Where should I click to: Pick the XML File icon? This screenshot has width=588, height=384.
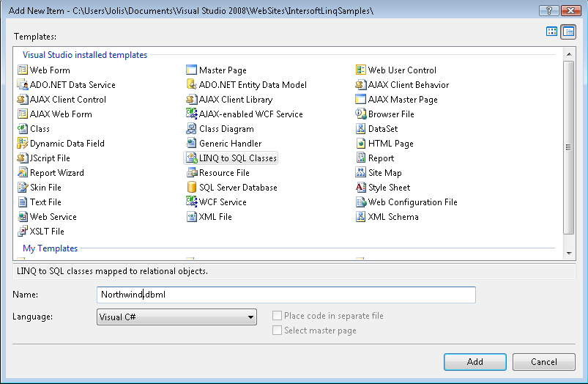pos(192,216)
